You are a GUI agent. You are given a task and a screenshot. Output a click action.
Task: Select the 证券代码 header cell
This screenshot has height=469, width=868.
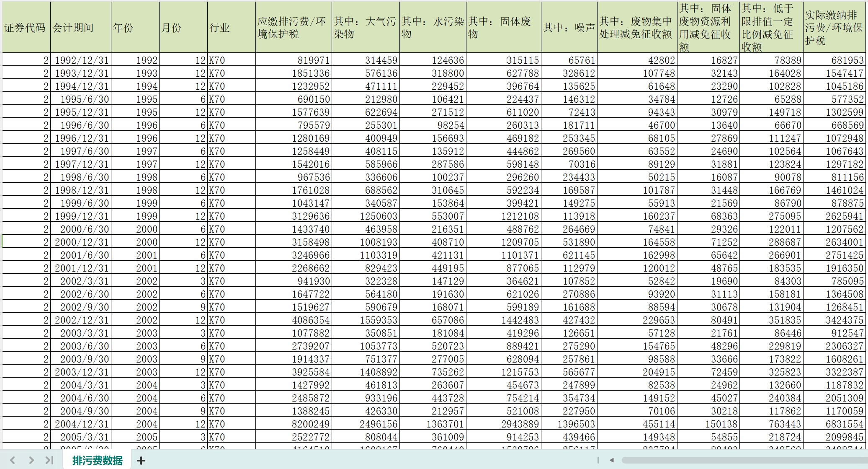coord(26,28)
